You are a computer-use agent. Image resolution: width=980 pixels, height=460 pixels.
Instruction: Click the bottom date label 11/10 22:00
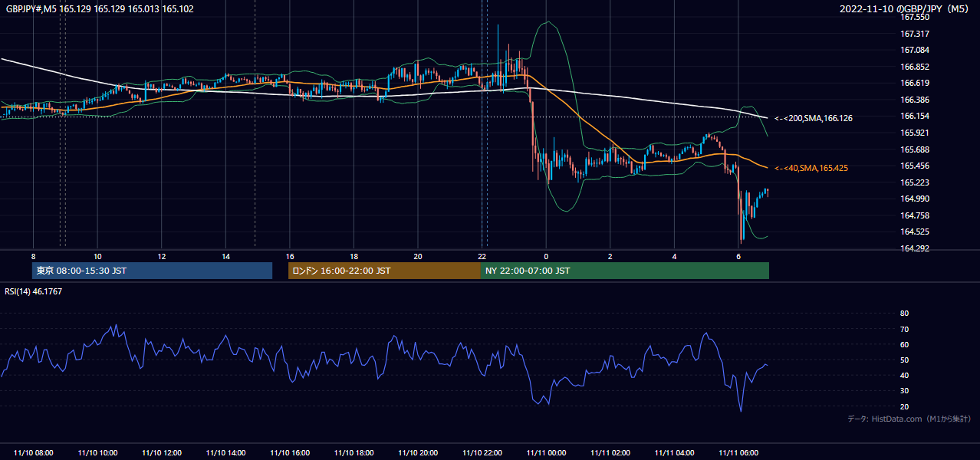[x=482, y=453]
